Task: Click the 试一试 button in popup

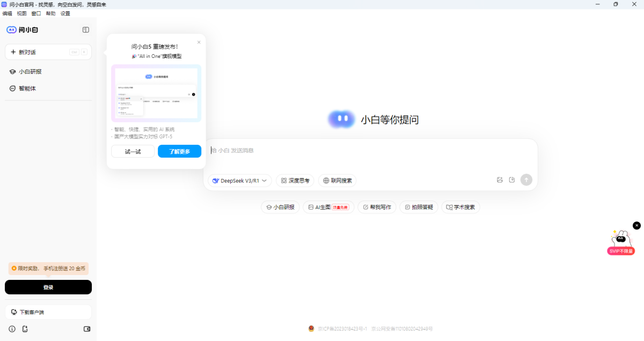Action: (x=133, y=151)
